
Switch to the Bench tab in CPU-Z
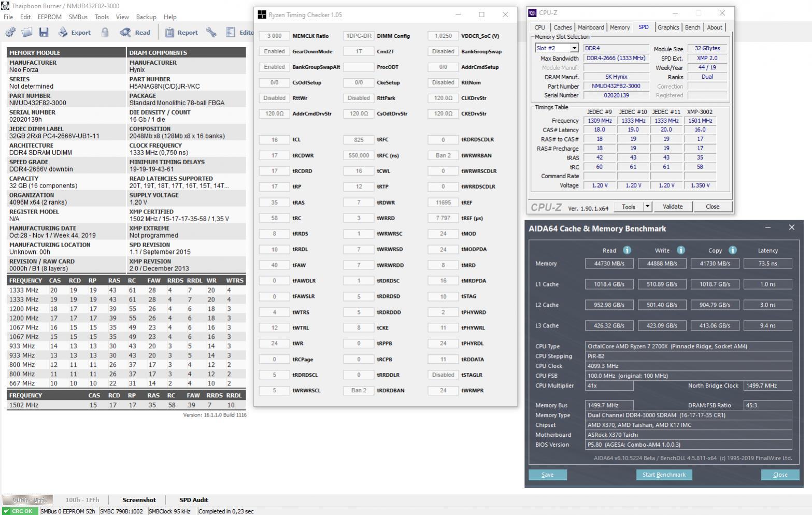[692, 27]
